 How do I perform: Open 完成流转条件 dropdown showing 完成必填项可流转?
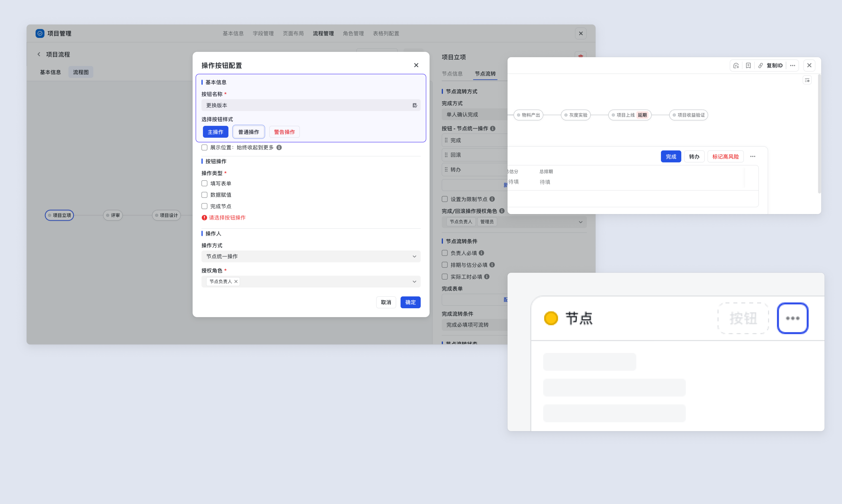point(474,325)
